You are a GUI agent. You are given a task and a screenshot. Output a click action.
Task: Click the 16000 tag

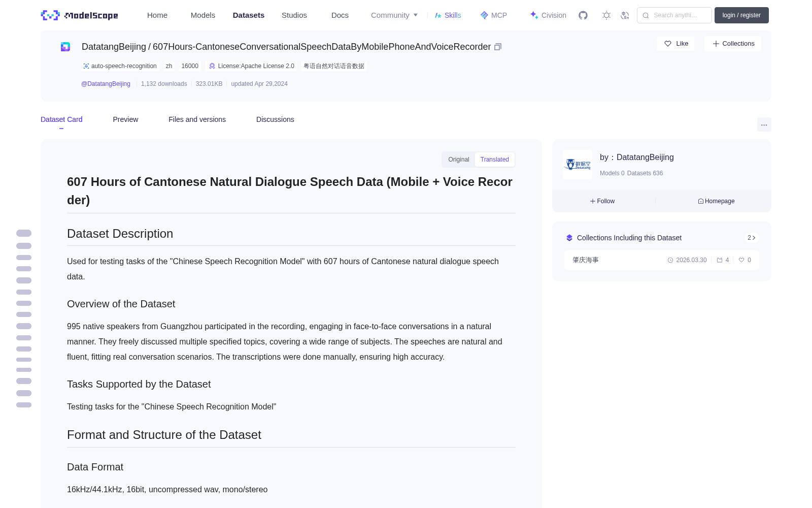click(190, 66)
